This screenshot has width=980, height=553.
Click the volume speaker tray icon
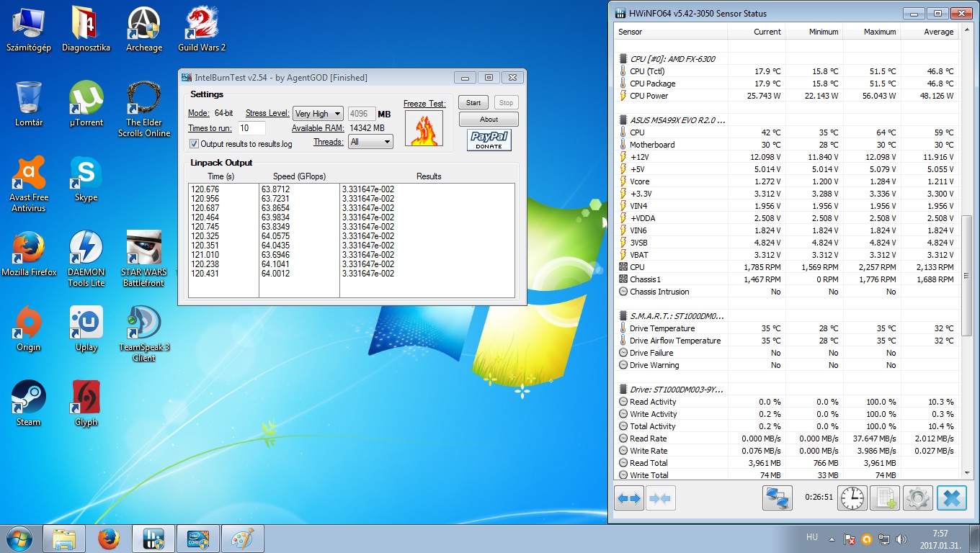pos(900,539)
